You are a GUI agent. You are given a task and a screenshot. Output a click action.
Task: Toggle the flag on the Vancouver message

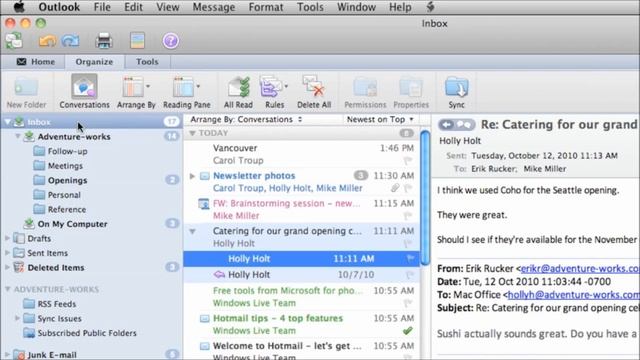click(408, 161)
